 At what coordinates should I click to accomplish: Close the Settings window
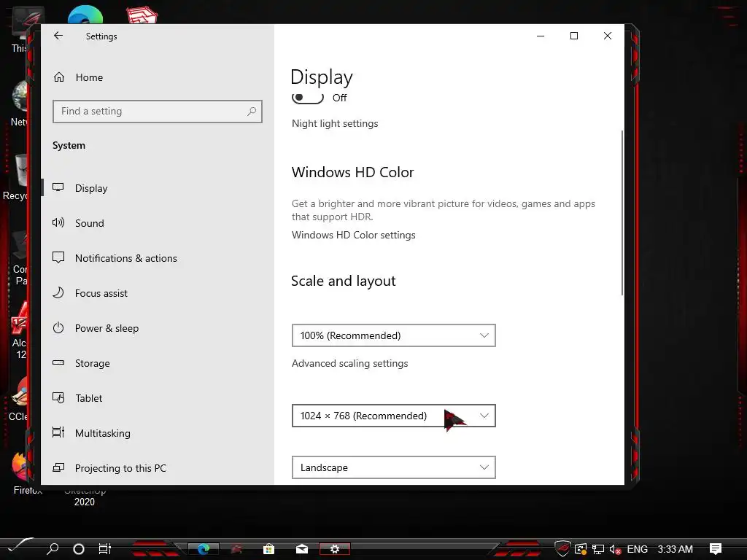(x=608, y=36)
